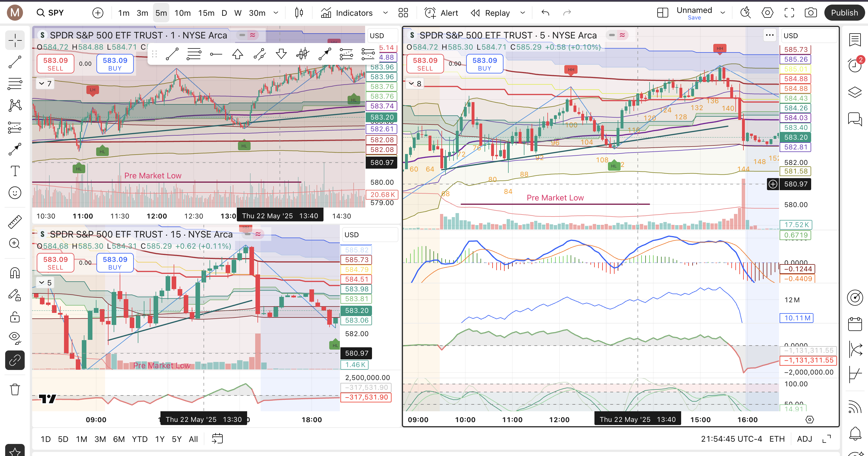Switch to 30m timeframe
This screenshot has height=456, width=868.
click(257, 13)
